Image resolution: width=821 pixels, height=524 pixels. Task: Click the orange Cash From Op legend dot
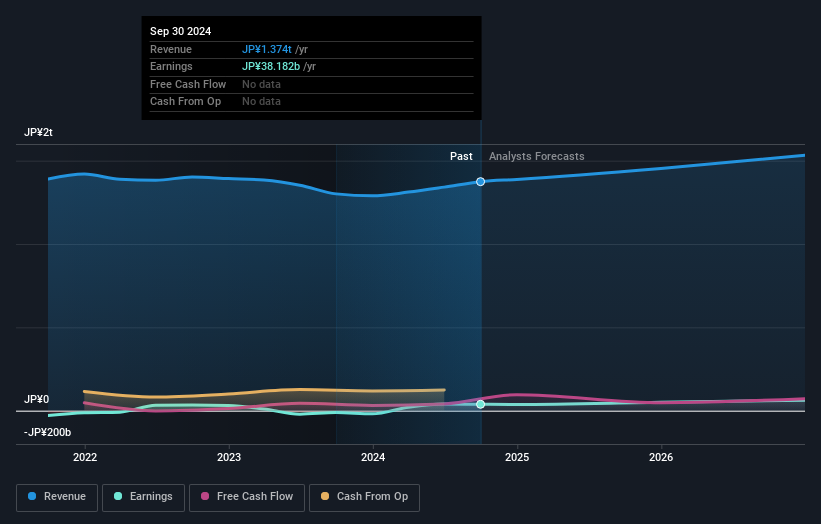325,496
